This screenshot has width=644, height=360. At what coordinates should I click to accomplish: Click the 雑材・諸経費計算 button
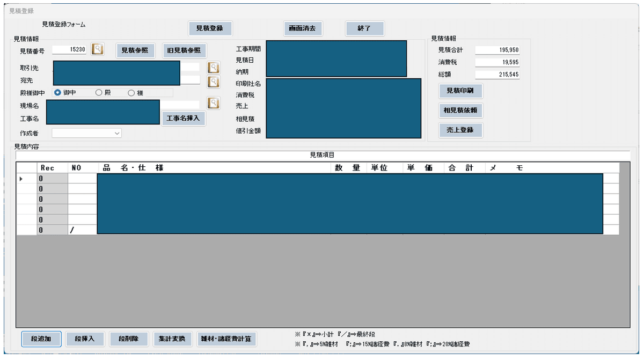[x=226, y=339]
